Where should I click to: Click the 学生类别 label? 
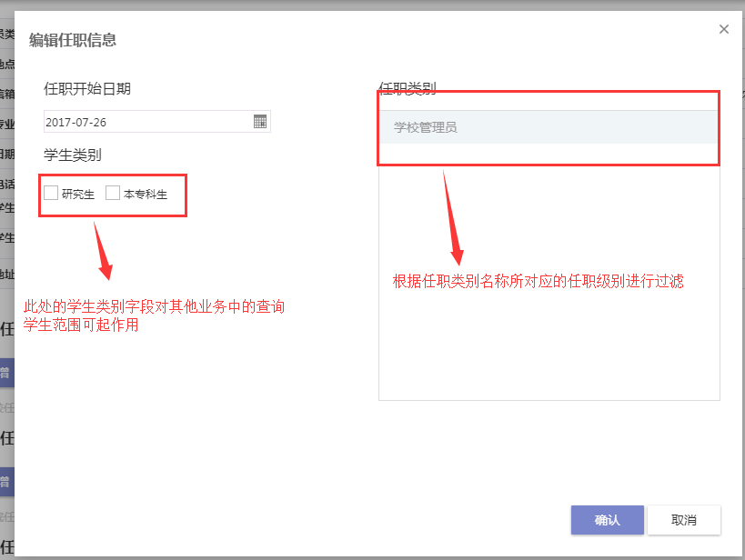tap(72, 155)
